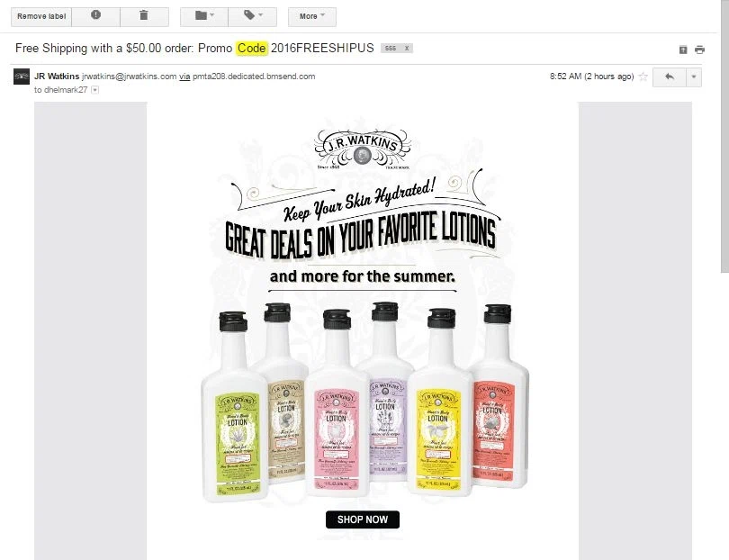Viewport: 729px width, 560px height.
Task: Click the green lotion bottle
Action: [x=236, y=407]
